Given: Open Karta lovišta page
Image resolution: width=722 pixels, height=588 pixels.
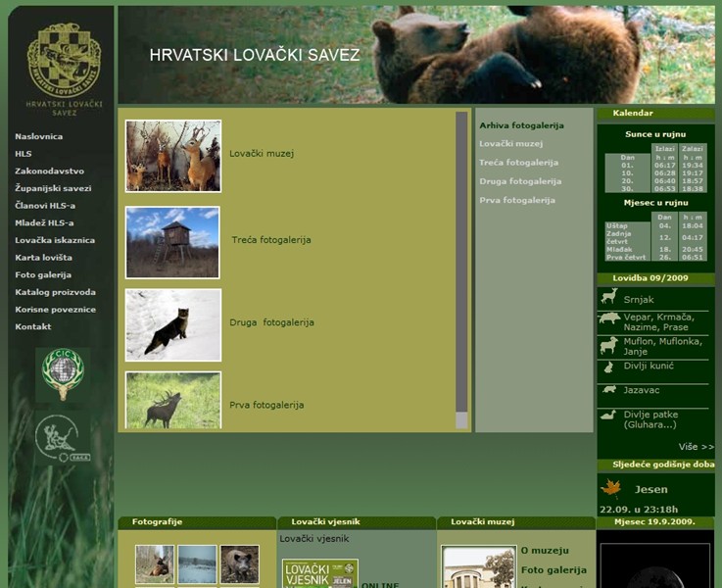Looking at the screenshot, I should tap(43, 258).
